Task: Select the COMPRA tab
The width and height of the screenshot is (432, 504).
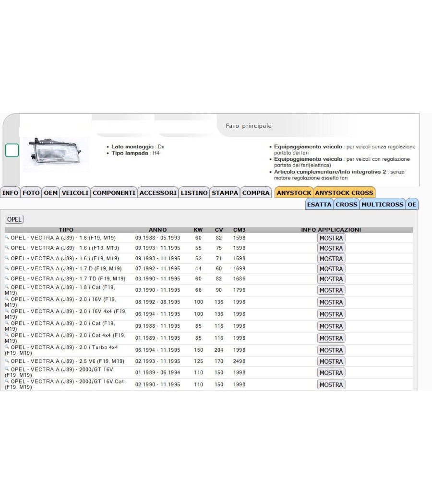Action: (256, 192)
